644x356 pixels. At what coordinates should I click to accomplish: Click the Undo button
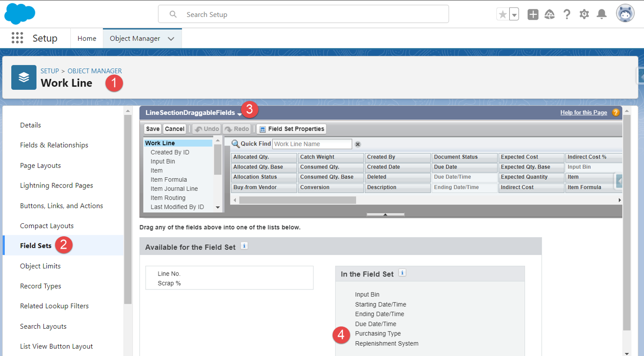click(x=206, y=129)
